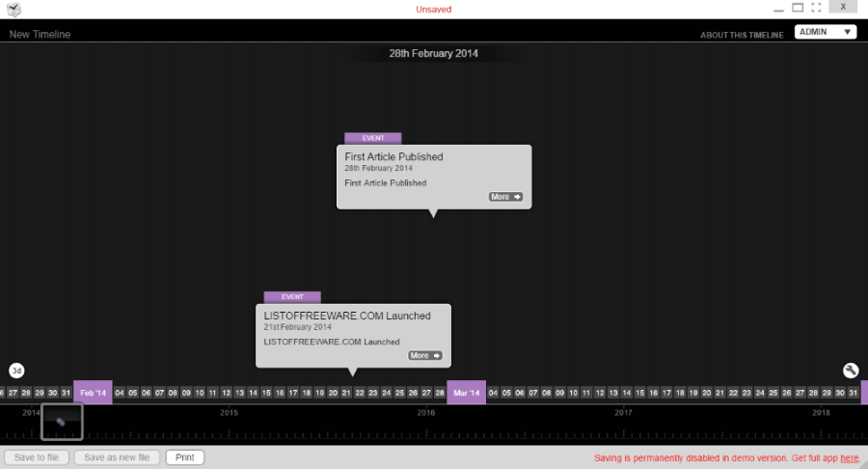This screenshot has width=868, height=469.
Task: Jump to 2018 on the overview timeline
Action: click(821, 412)
